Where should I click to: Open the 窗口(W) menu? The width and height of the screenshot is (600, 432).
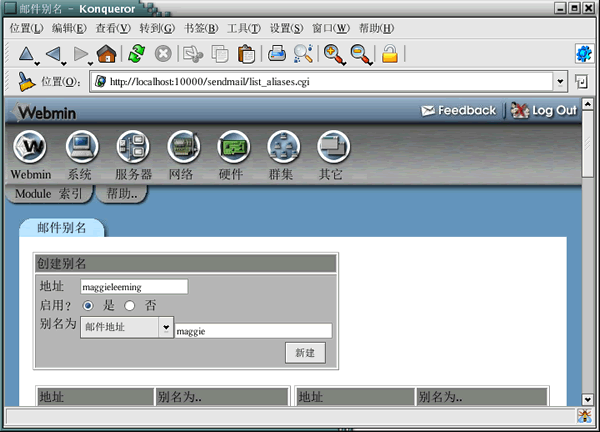pyautogui.click(x=331, y=28)
